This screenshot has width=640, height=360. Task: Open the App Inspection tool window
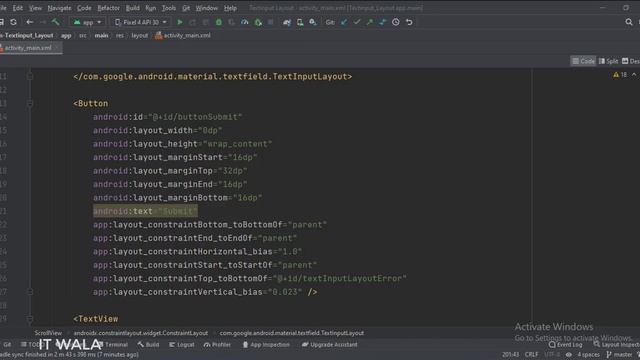pos(266,344)
